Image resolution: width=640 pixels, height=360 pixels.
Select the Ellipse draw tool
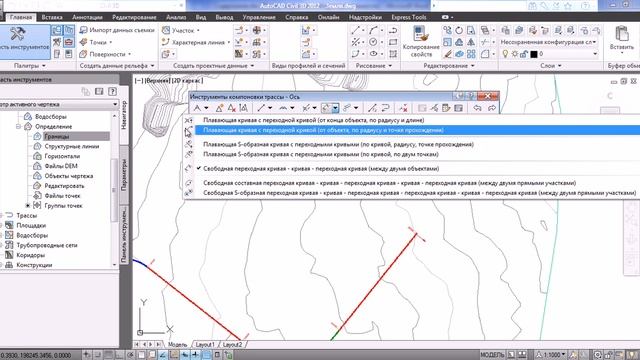point(373,54)
